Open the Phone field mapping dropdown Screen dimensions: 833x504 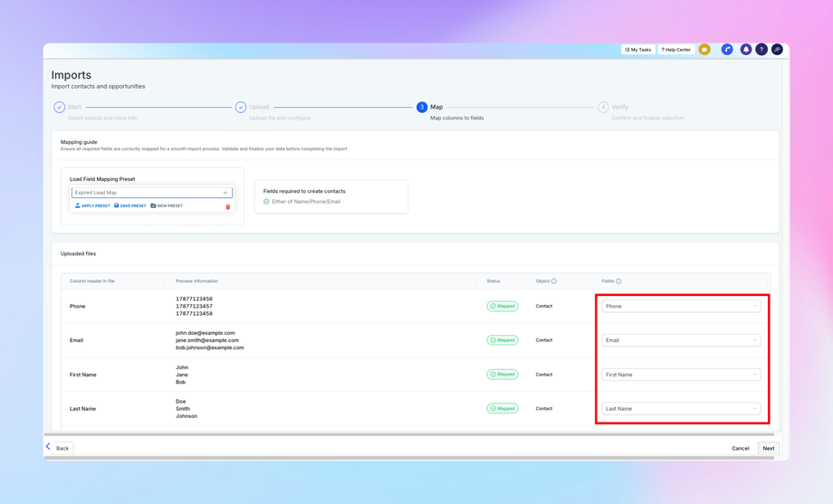[x=681, y=307]
